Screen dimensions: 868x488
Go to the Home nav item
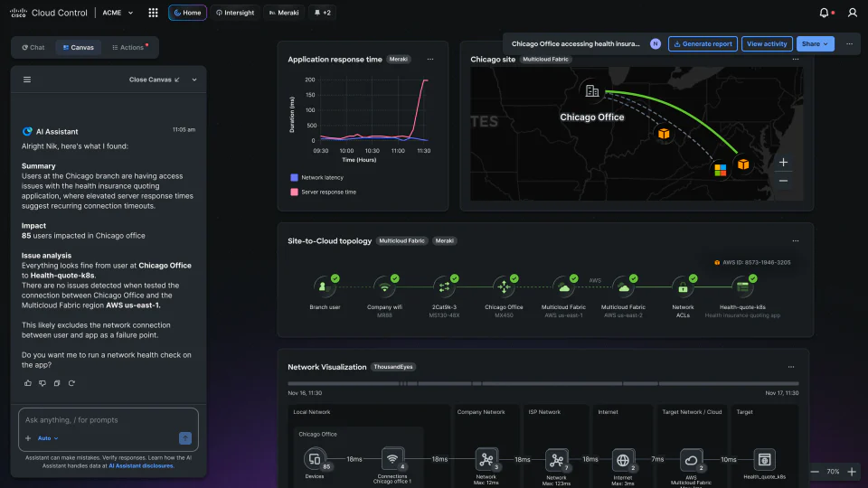point(188,13)
